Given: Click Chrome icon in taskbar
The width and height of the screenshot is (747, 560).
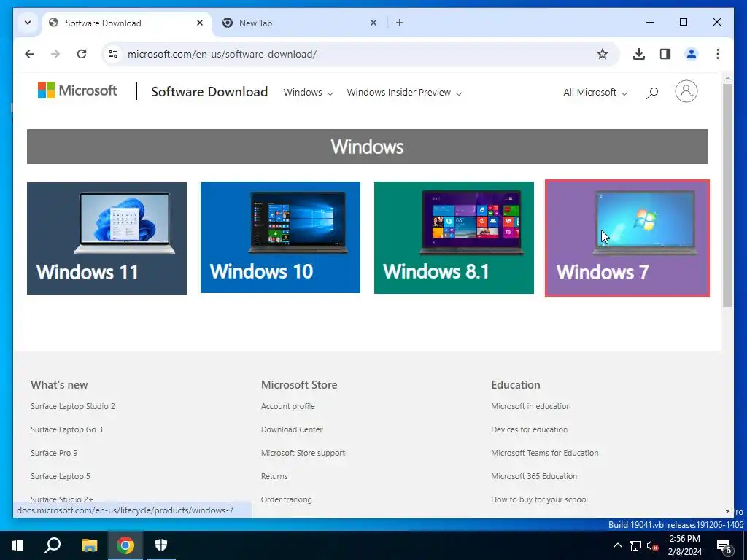Looking at the screenshot, I should [125, 545].
